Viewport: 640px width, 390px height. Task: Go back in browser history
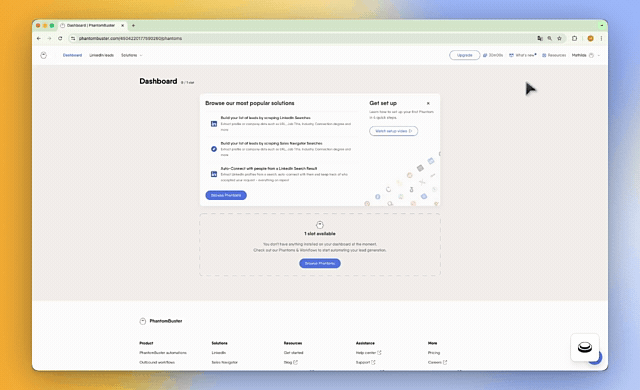[39, 38]
